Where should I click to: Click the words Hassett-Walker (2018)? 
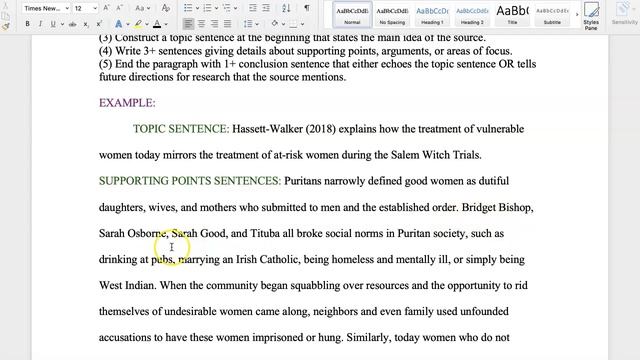tap(284, 129)
